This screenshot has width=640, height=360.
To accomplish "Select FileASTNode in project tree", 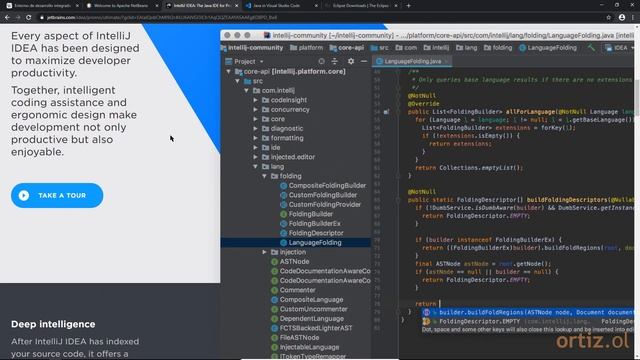I will click(x=295, y=338).
